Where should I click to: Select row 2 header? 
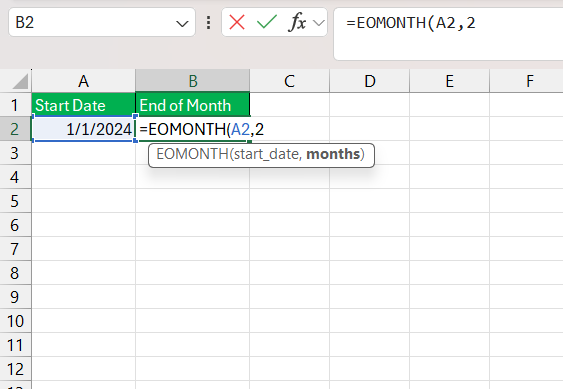pos(15,129)
